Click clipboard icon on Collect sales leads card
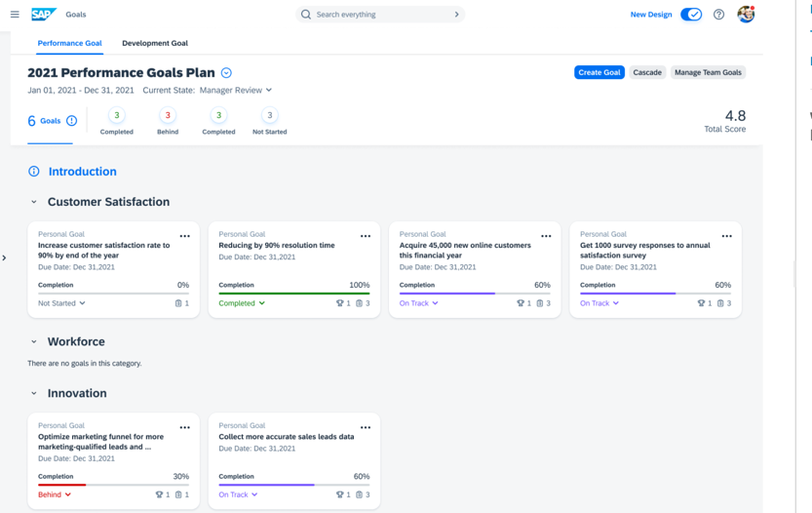The image size is (812, 513). 359,494
